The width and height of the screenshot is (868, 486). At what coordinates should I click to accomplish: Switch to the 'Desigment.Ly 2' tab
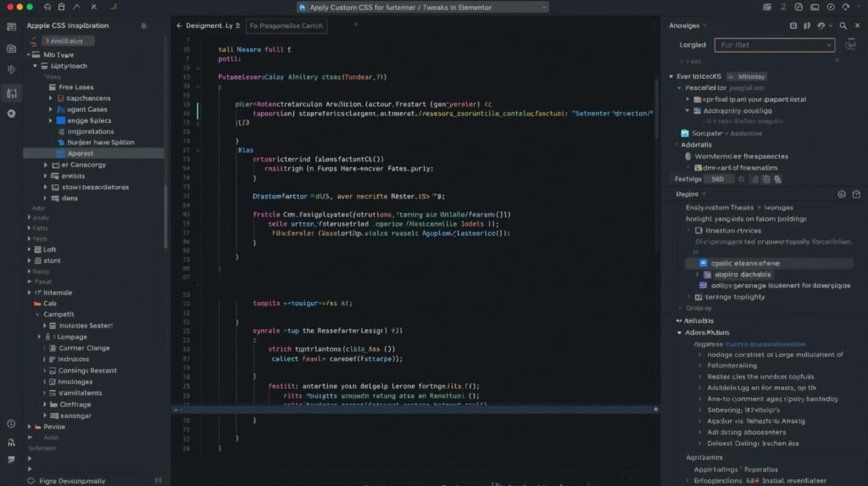pos(213,26)
